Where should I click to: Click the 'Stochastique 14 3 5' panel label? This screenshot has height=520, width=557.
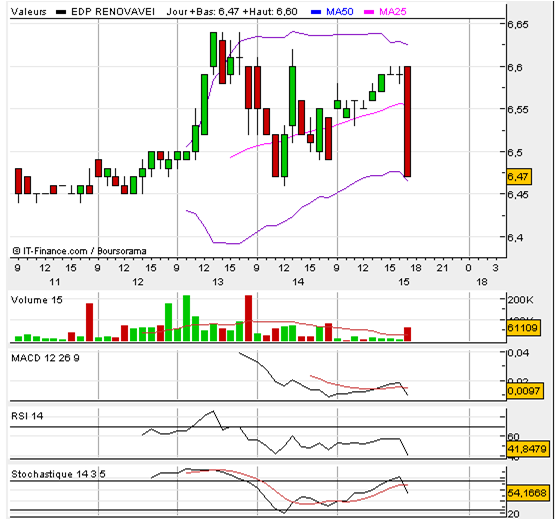[x=58, y=474]
